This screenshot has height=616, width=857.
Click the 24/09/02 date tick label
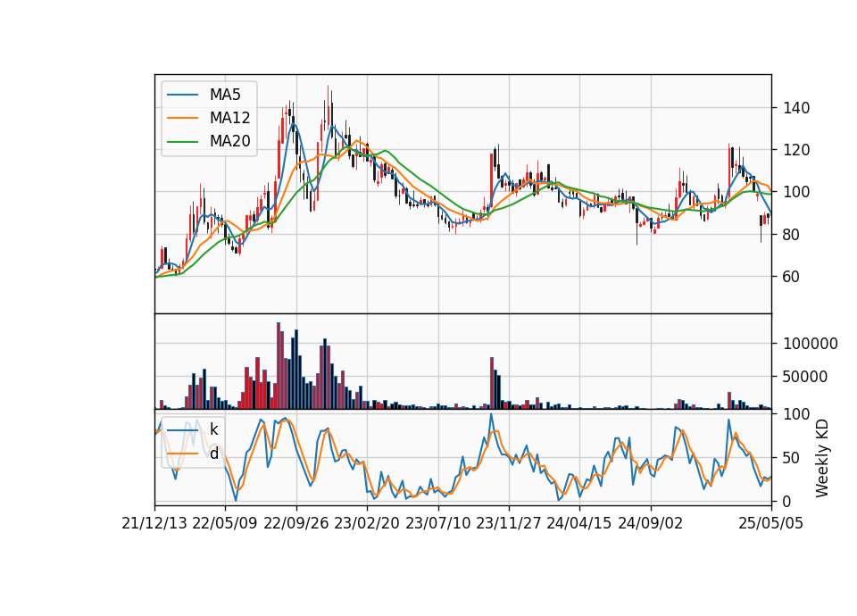pos(651,523)
